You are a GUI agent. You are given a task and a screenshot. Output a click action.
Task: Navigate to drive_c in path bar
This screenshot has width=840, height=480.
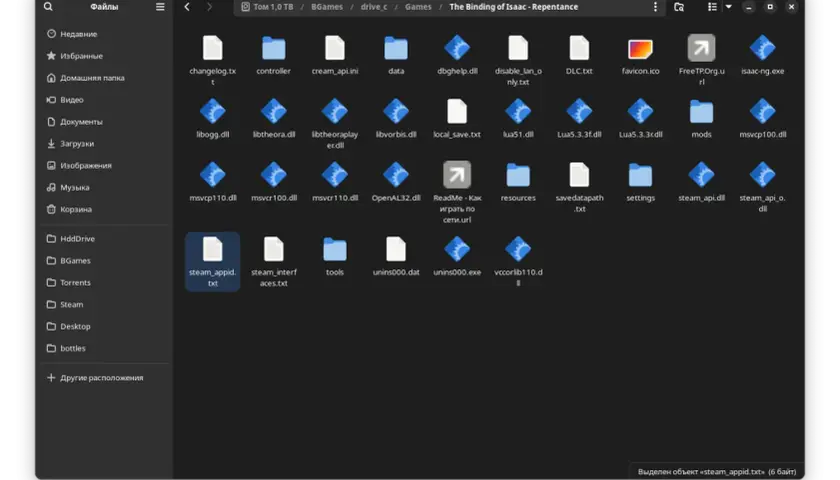373,7
